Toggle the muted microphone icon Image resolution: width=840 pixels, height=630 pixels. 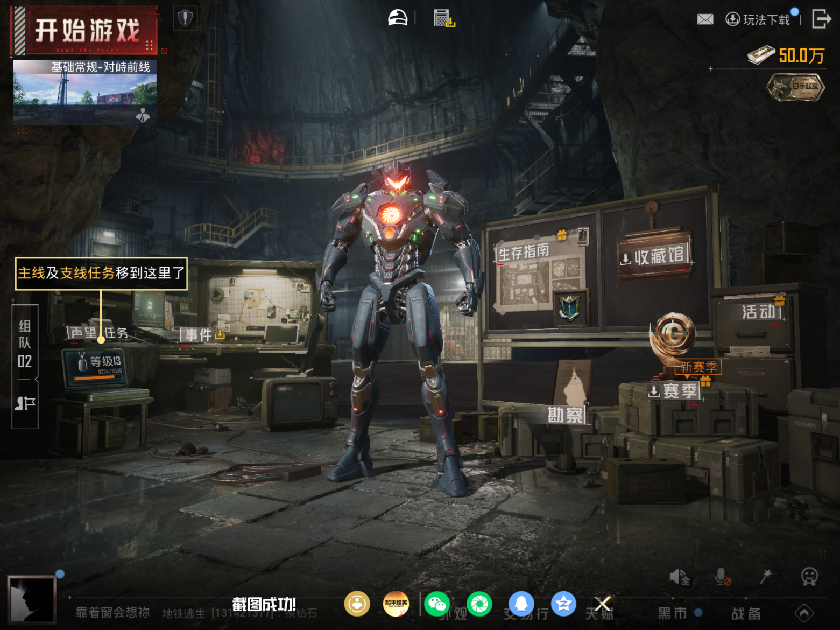pyautogui.click(x=722, y=577)
